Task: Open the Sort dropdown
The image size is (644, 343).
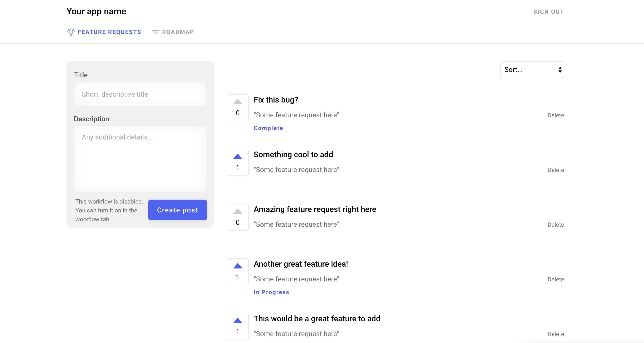Action: point(527,70)
